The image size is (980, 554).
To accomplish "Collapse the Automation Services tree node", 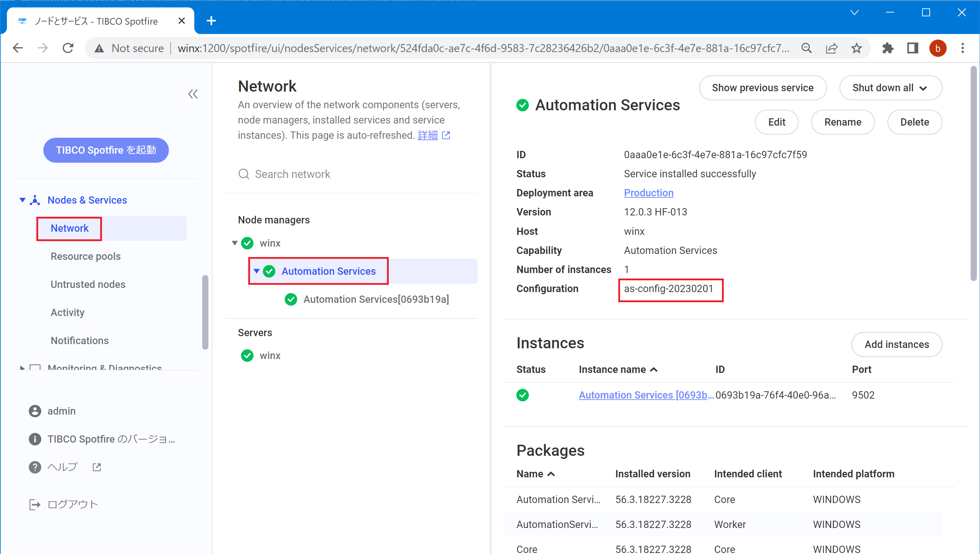I will click(x=257, y=271).
